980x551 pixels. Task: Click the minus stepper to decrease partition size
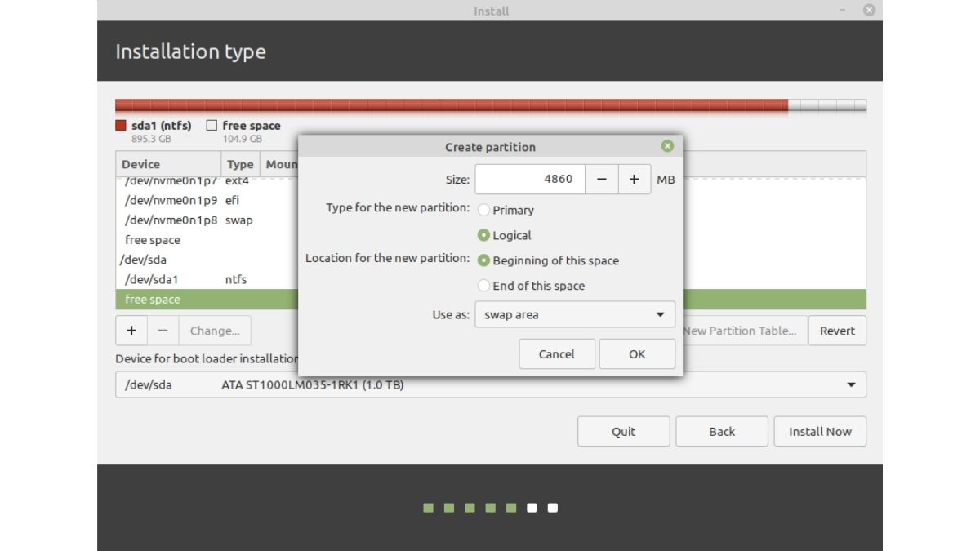click(603, 179)
